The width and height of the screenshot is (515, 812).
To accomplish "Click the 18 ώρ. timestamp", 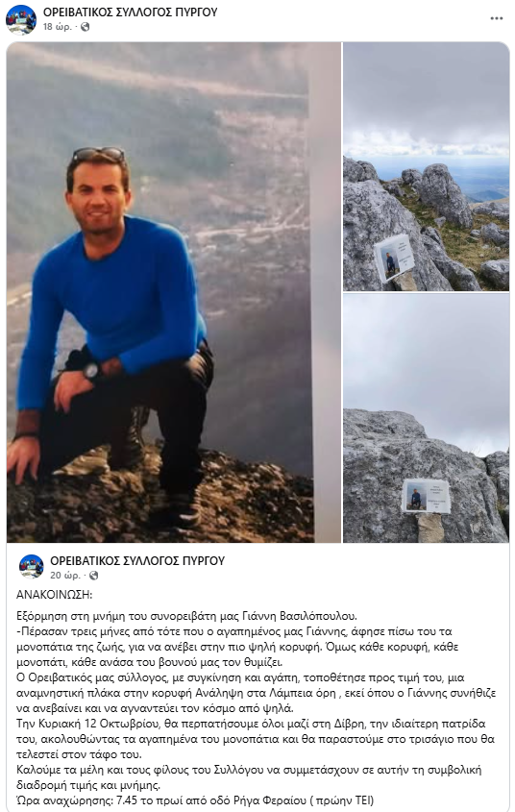I will 57,27.
